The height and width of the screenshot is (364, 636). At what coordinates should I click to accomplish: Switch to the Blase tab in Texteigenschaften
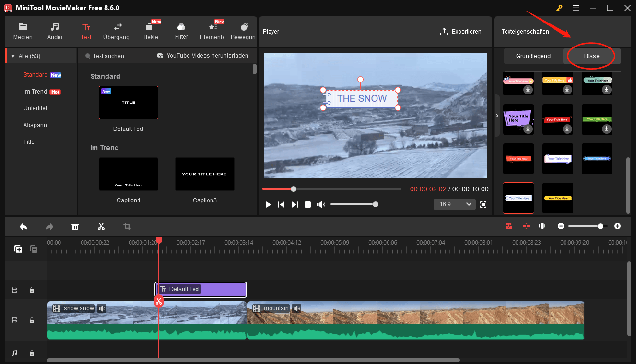[x=591, y=56]
